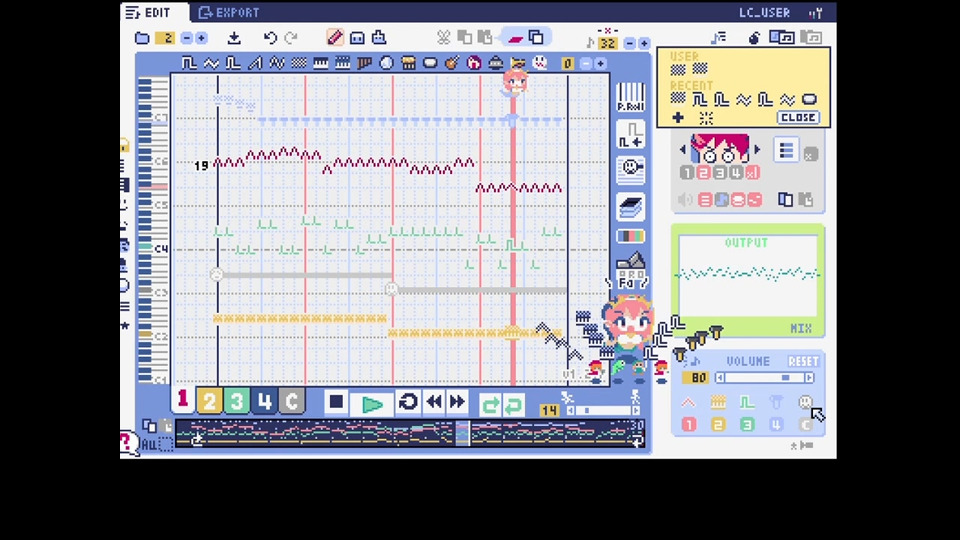Toggle voice slot 2 under character portrait
960x540 pixels.
point(703,173)
